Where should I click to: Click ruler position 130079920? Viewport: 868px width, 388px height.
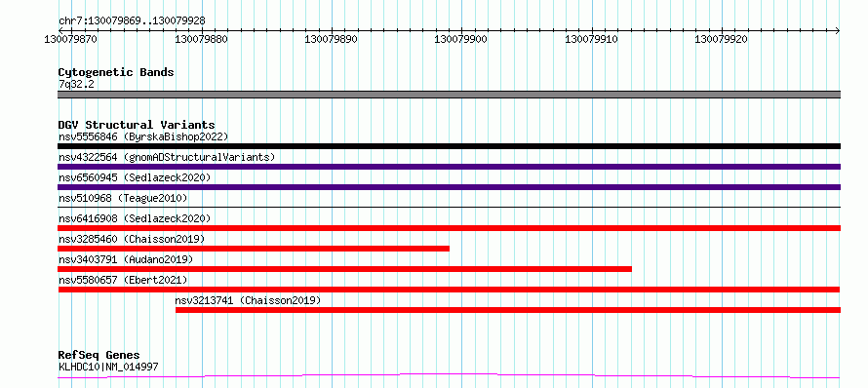click(x=722, y=39)
